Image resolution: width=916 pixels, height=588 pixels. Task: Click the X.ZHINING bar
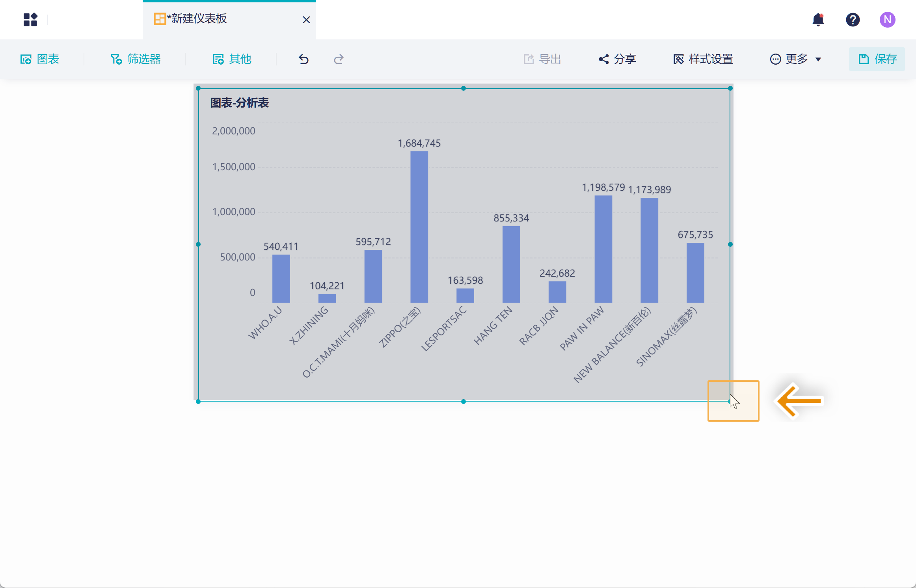327,298
